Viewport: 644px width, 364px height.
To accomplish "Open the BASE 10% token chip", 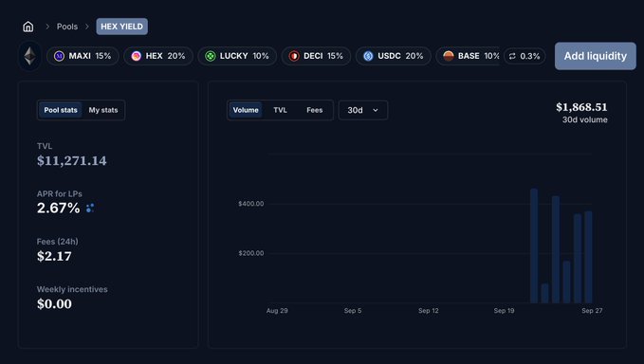I will (x=468, y=56).
